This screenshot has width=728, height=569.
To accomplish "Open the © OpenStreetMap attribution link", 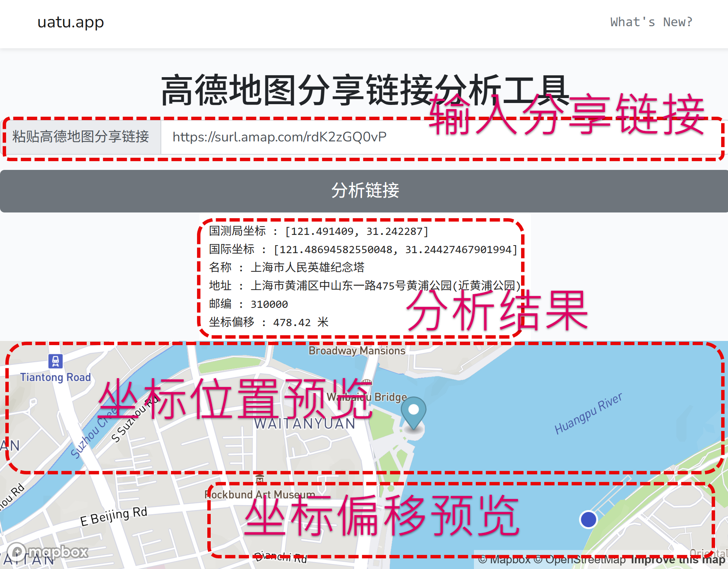I will click(580, 560).
